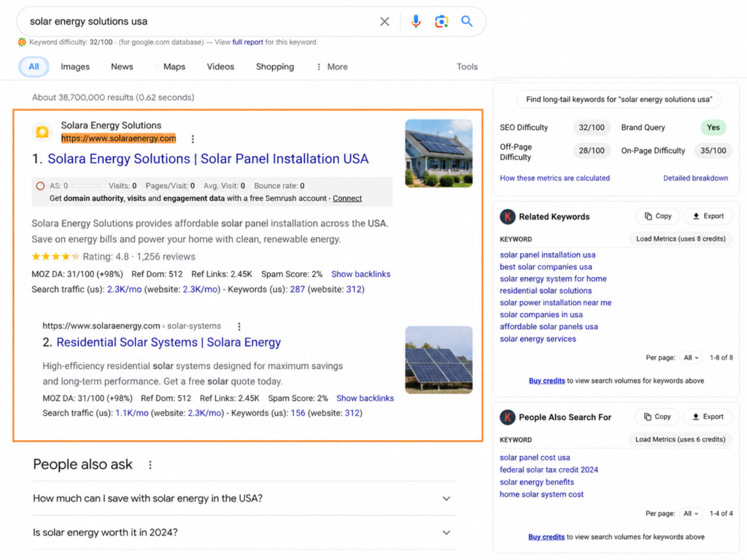
Task: Open the More search filters menu
Action: 332,66
